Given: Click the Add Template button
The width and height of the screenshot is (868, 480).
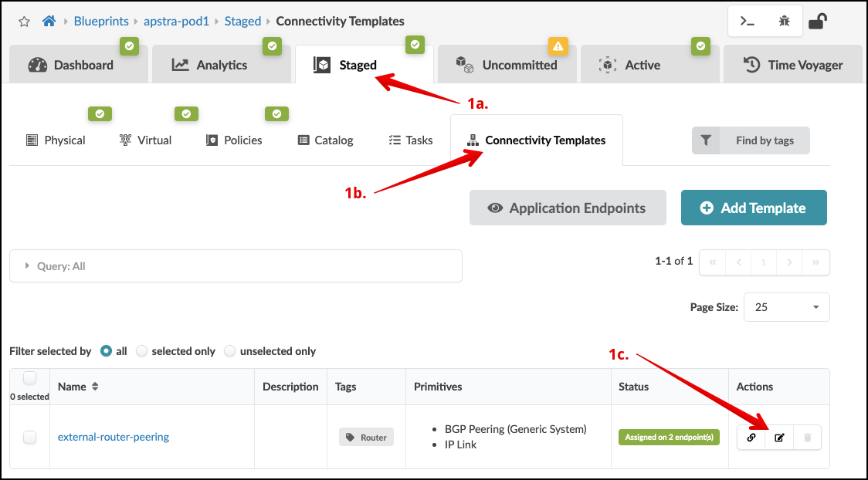Looking at the screenshot, I should point(754,208).
